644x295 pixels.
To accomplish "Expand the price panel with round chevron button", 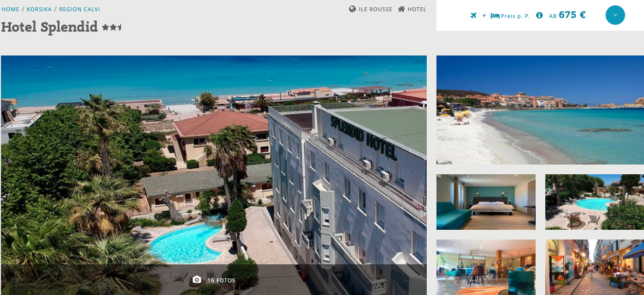I will (x=615, y=15).
